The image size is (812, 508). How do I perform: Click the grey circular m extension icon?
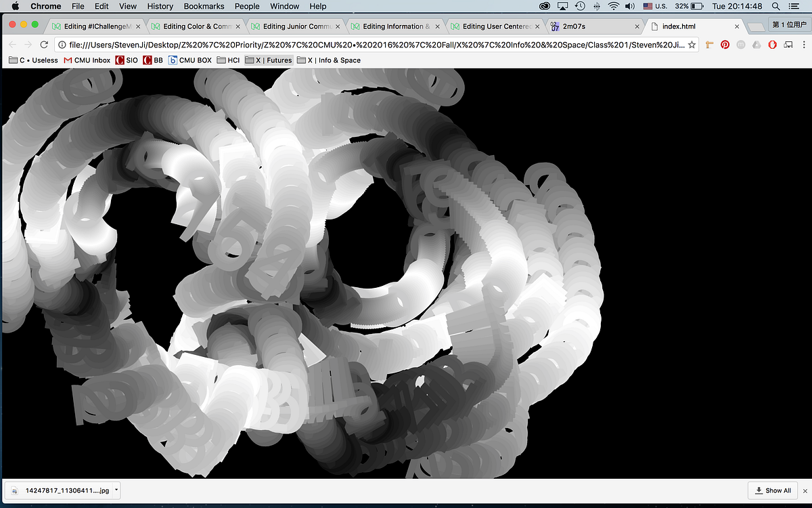[x=741, y=45]
